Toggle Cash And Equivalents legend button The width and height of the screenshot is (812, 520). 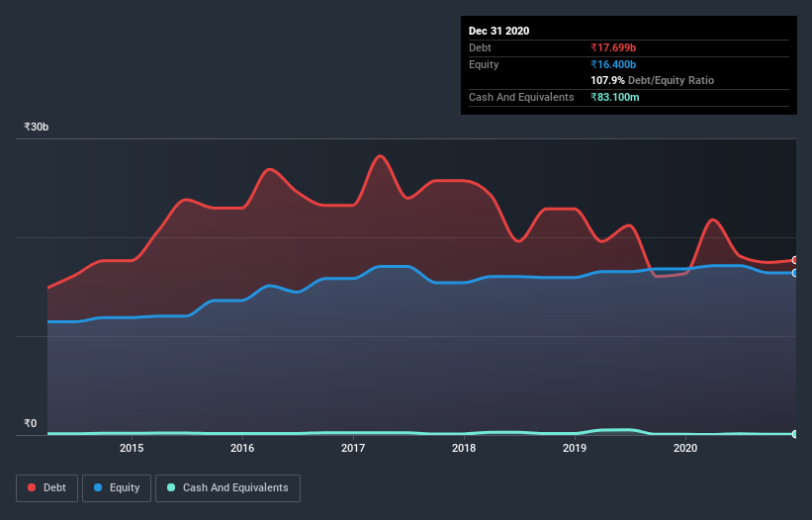point(227,488)
